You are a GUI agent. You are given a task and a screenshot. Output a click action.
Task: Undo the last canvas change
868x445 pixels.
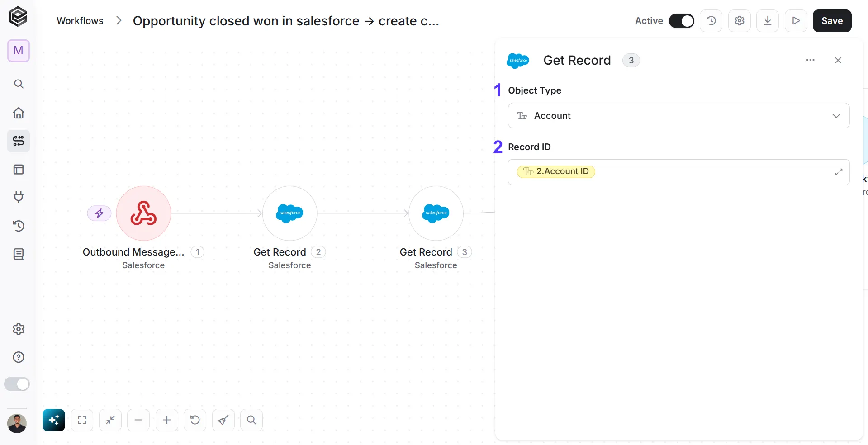(195, 420)
